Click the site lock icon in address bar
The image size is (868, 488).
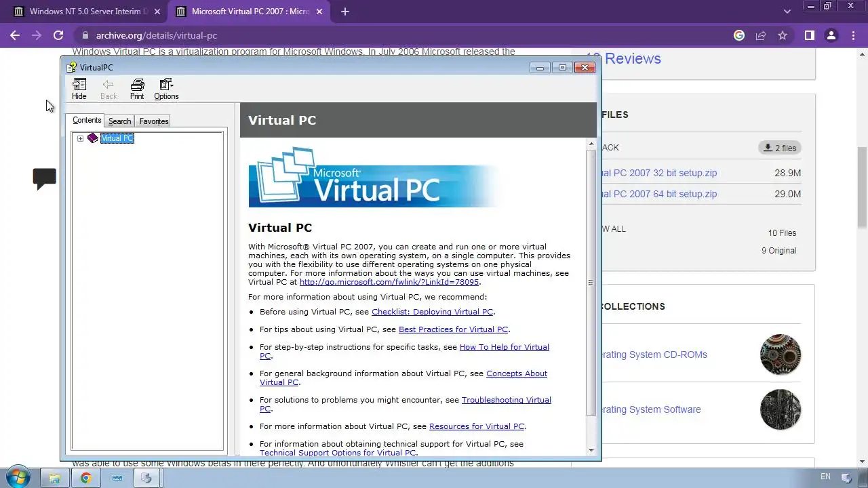(85, 35)
